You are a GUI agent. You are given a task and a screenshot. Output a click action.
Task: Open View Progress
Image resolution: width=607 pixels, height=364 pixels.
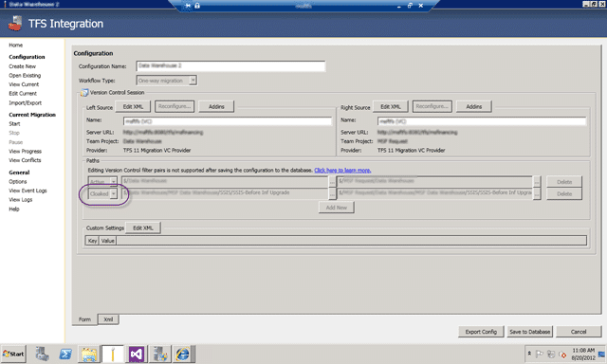point(26,152)
